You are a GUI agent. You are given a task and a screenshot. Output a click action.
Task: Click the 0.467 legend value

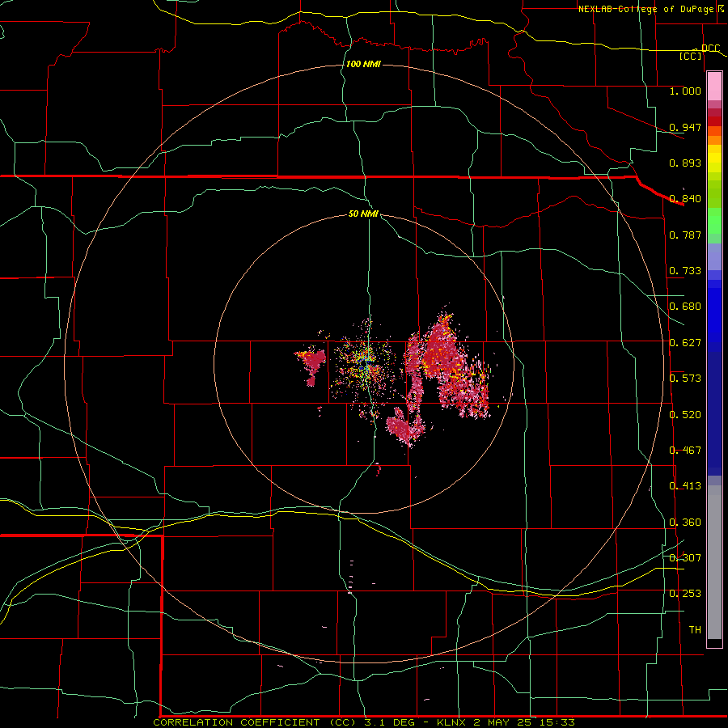click(685, 451)
